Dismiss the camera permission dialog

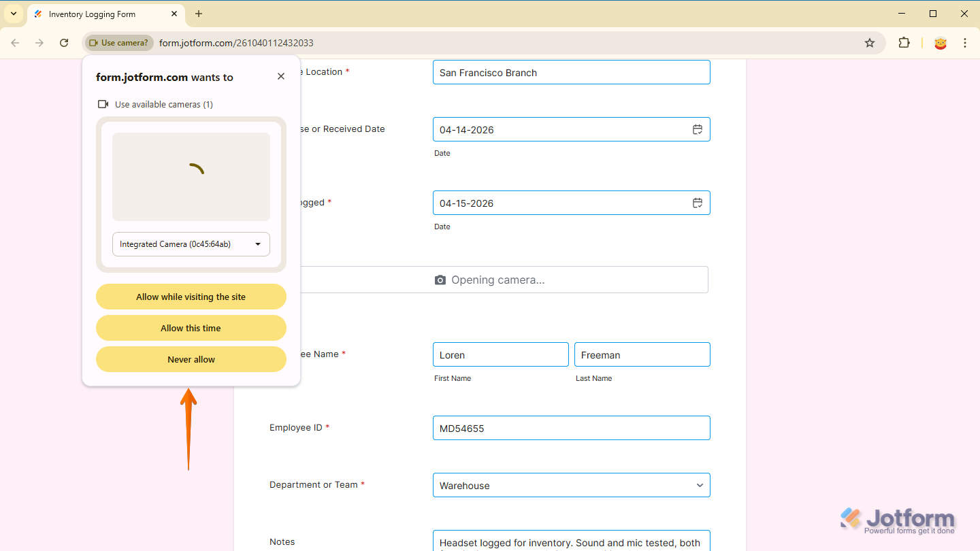[280, 76]
